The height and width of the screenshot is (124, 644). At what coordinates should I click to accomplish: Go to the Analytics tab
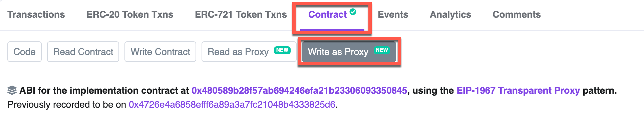pyautogui.click(x=450, y=15)
